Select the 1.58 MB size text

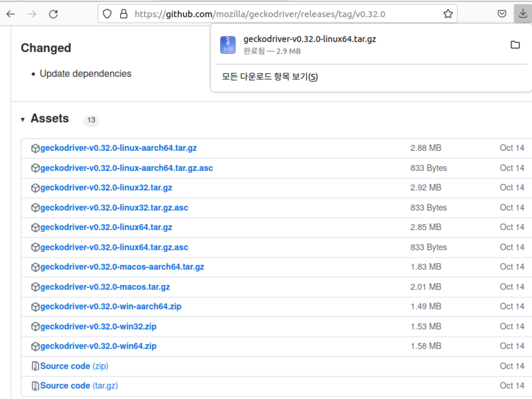(426, 346)
